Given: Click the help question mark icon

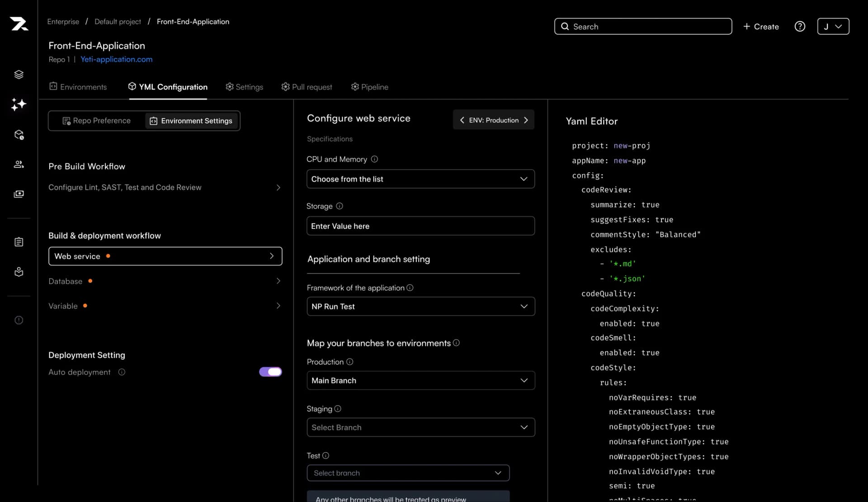Looking at the screenshot, I should 800,26.
